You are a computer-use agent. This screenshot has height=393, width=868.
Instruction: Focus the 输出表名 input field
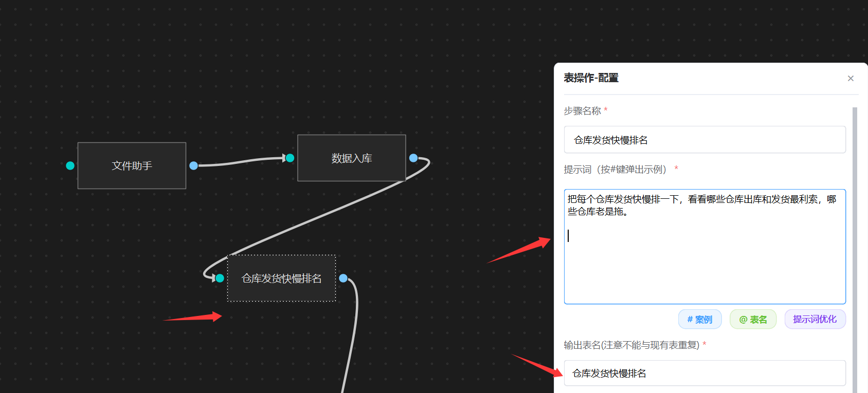[x=705, y=373]
